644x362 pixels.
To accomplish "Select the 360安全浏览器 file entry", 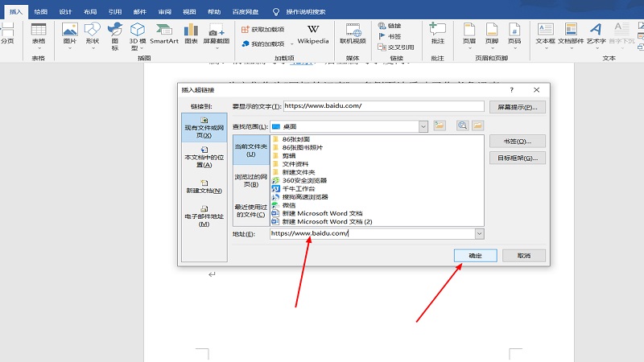I will click(299, 181).
